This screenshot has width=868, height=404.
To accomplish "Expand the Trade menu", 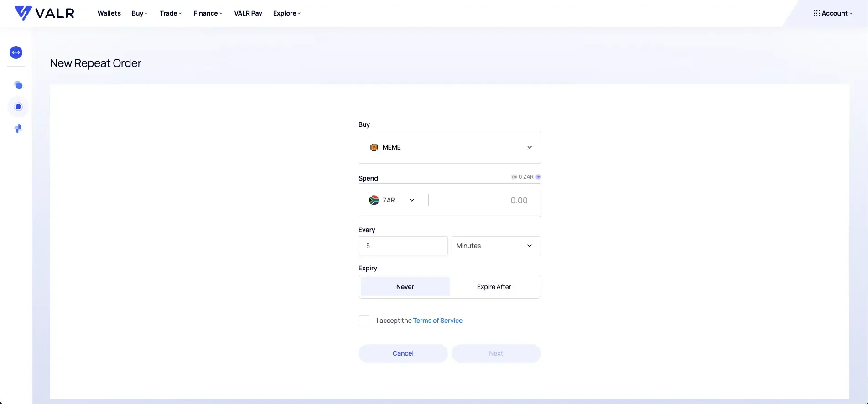I will tap(171, 13).
